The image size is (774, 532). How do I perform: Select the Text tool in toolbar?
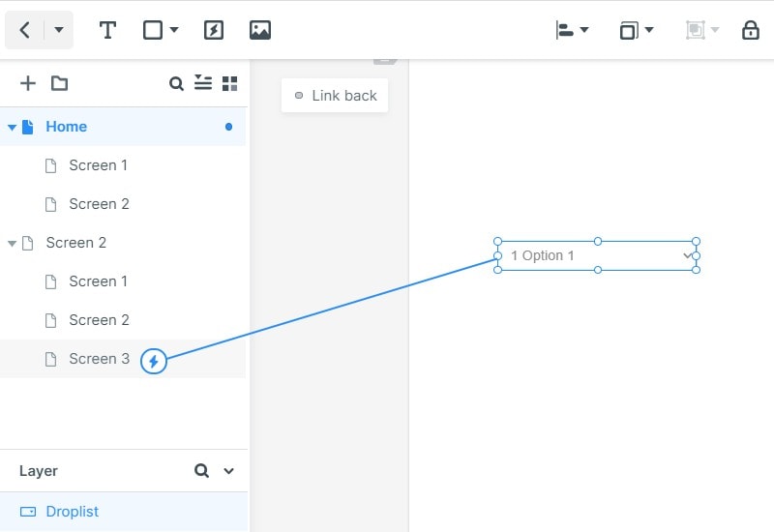[x=107, y=30]
